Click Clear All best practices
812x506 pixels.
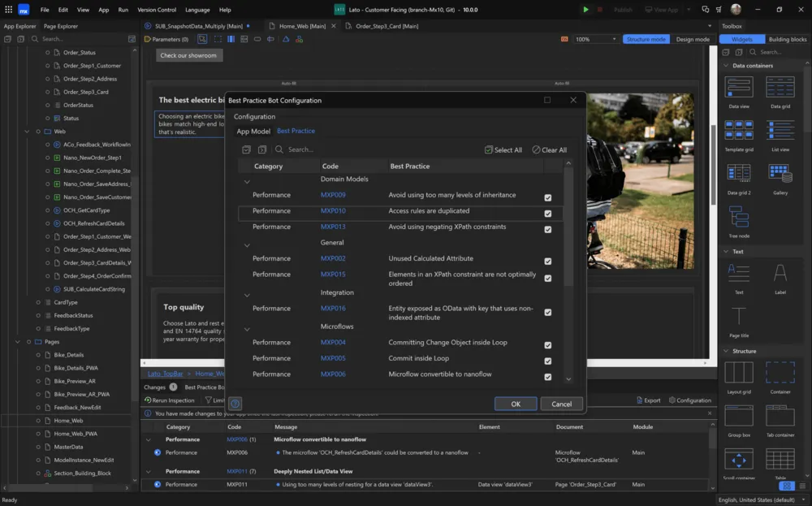(x=550, y=149)
